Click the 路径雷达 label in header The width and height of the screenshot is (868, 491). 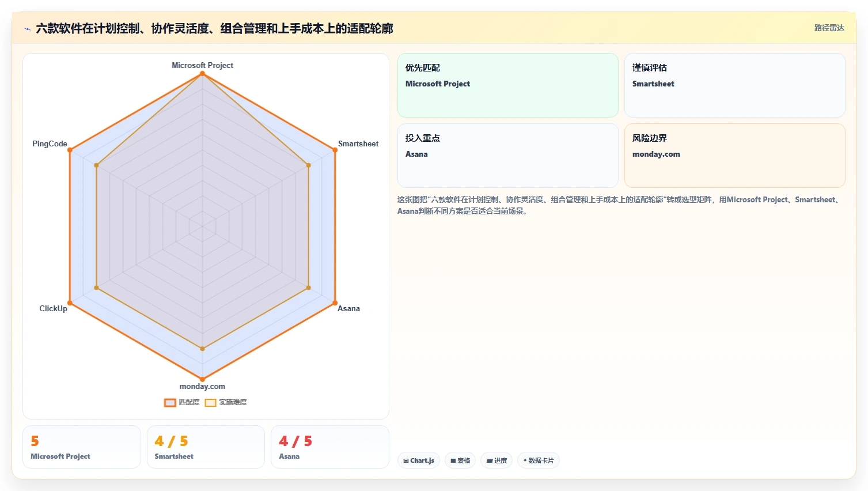(829, 28)
